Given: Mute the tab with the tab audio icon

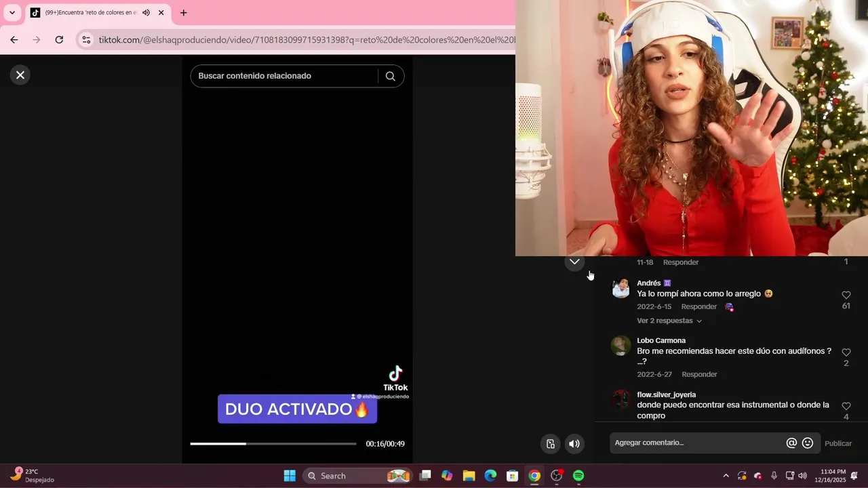Looking at the screenshot, I should (x=146, y=13).
